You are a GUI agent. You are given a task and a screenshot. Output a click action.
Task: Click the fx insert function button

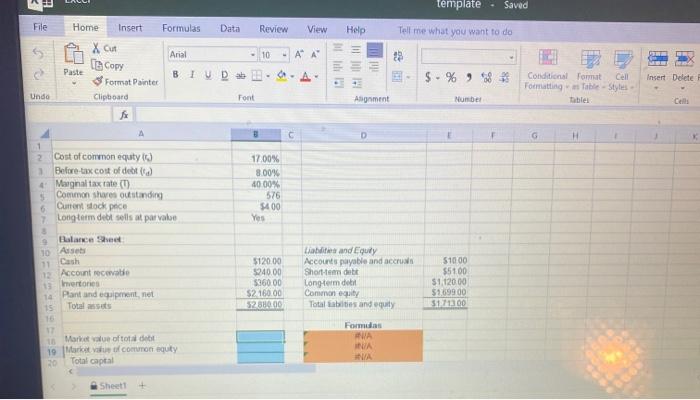pyautogui.click(x=124, y=115)
